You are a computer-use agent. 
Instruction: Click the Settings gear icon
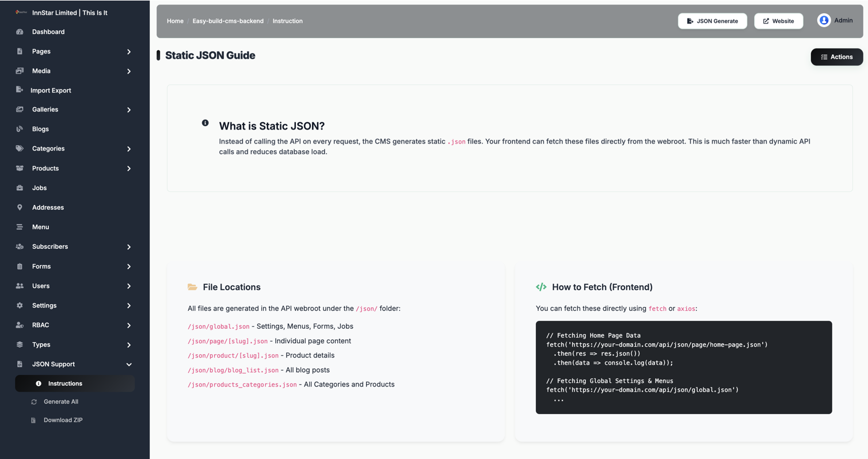(x=20, y=305)
